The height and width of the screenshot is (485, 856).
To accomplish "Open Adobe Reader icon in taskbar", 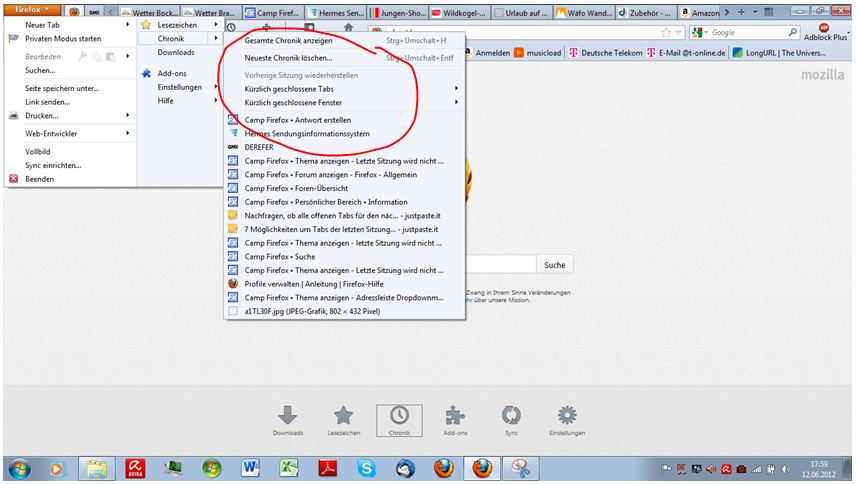I will click(x=328, y=469).
